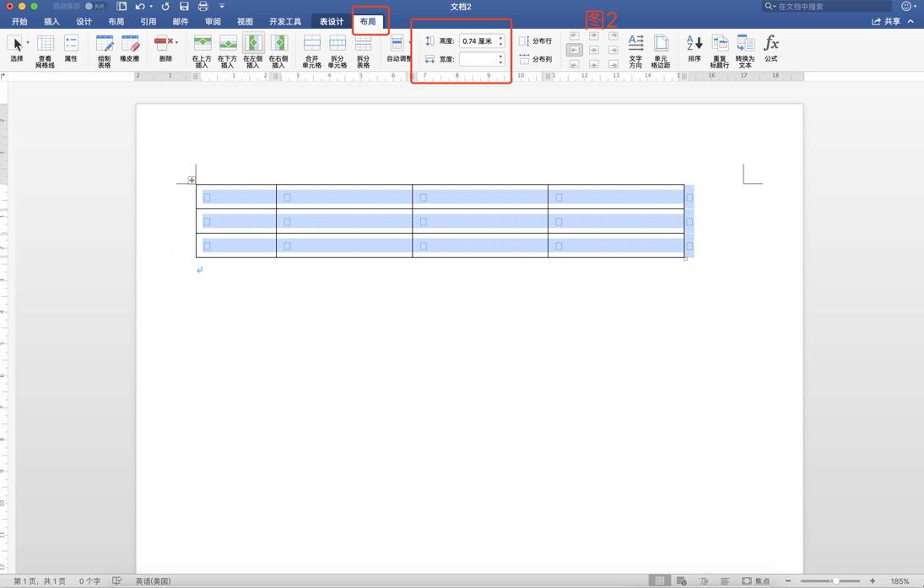The width and height of the screenshot is (924, 588).
Task: Insert a column with 在右侧插入
Action: point(278,51)
